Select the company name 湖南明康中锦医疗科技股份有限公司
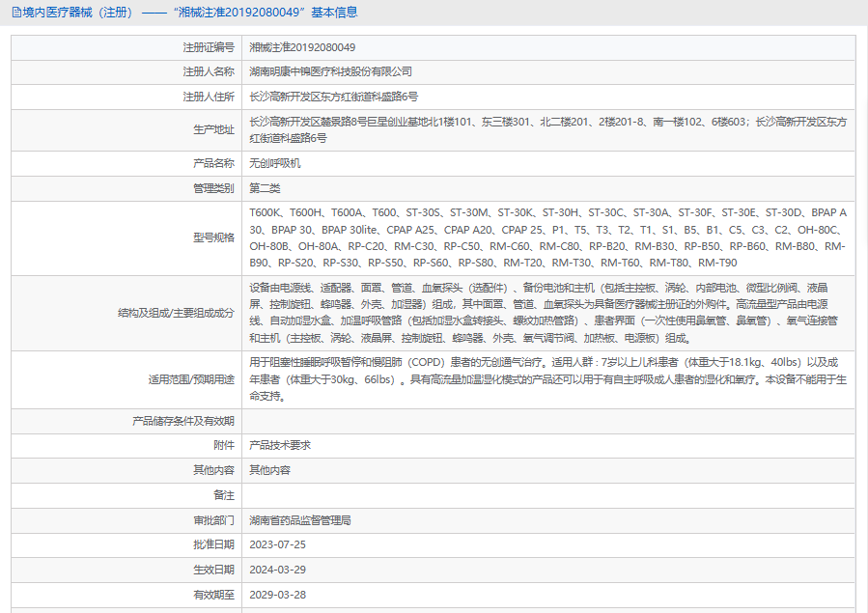This screenshot has height=613, width=868. pos(330,71)
